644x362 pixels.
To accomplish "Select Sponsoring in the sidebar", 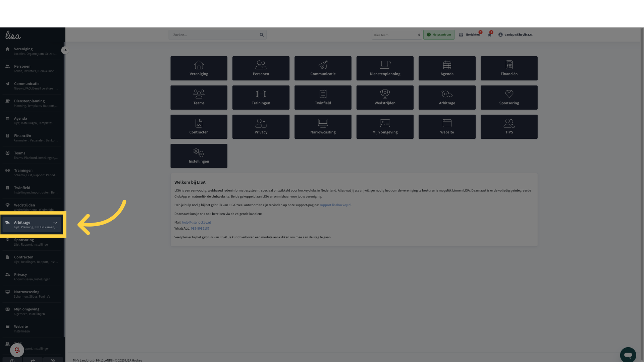I will coord(32,242).
